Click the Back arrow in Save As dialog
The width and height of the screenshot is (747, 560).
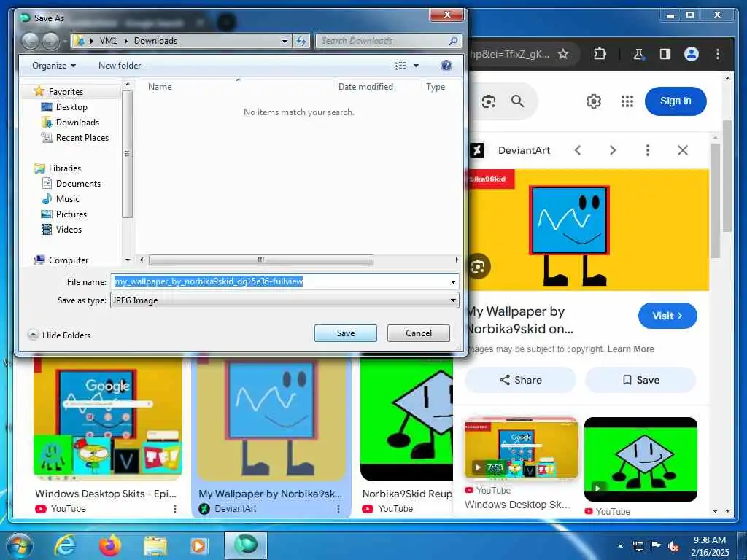pos(31,42)
